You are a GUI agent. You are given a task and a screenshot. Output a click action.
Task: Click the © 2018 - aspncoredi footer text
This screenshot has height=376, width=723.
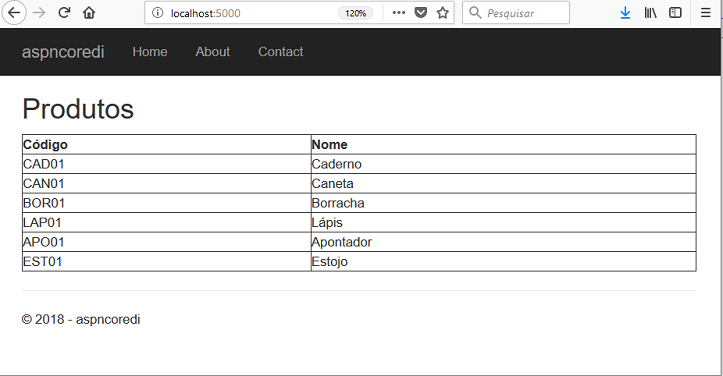pos(81,319)
